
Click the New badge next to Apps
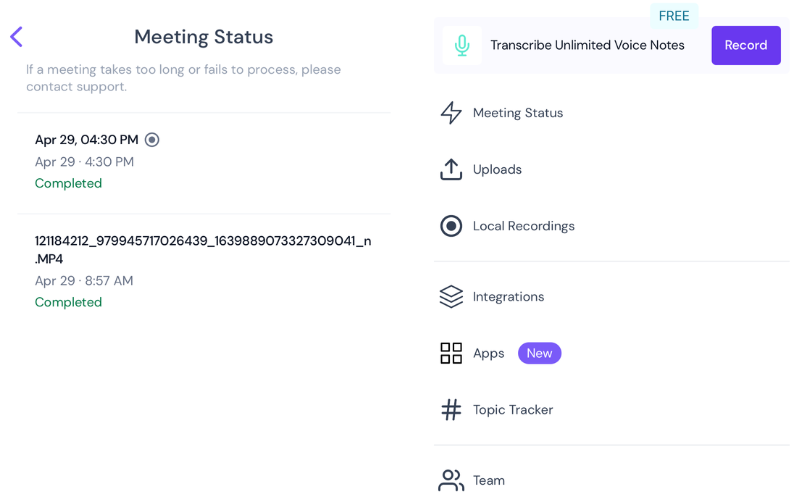click(x=539, y=353)
